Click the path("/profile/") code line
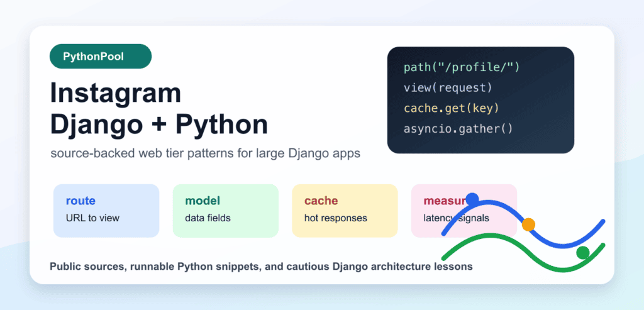 click(462, 67)
